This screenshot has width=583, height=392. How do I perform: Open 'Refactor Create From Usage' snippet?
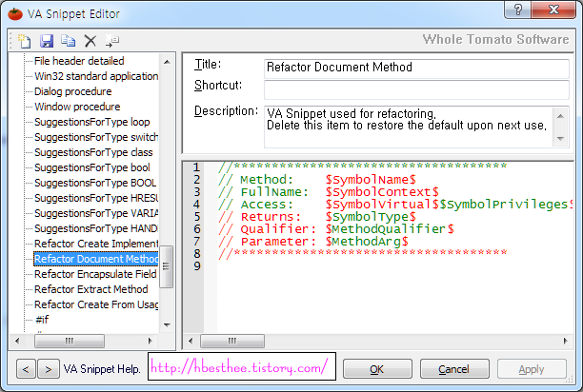96,304
